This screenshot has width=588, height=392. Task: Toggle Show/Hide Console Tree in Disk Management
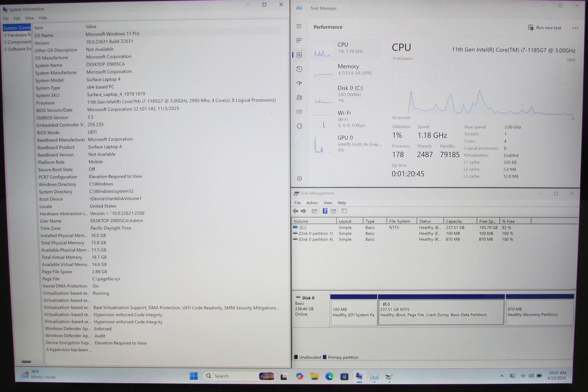click(315, 211)
